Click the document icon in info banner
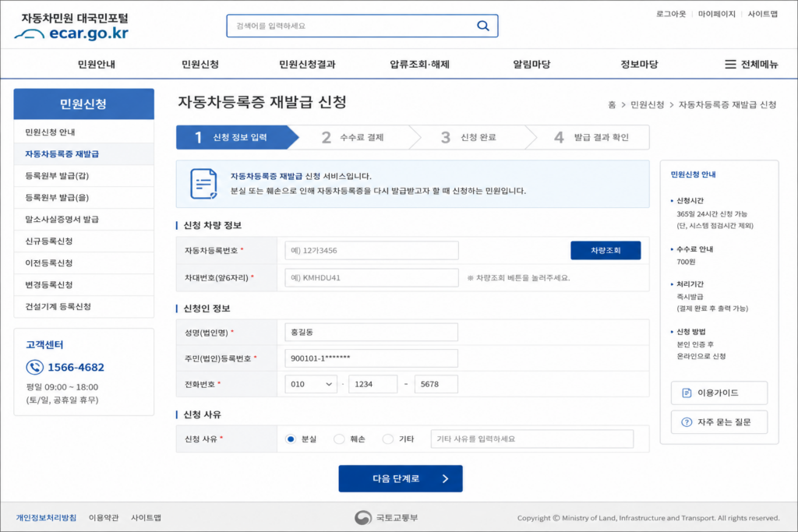Image resolution: width=798 pixels, height=532 pixels. [203, 184]
